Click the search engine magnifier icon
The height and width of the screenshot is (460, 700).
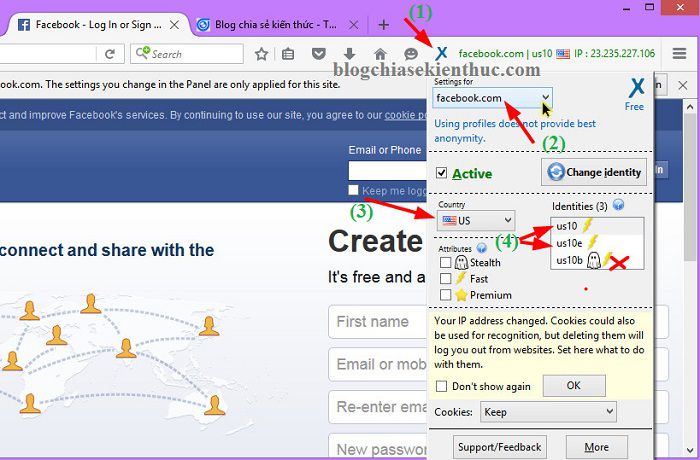(143, 53)
